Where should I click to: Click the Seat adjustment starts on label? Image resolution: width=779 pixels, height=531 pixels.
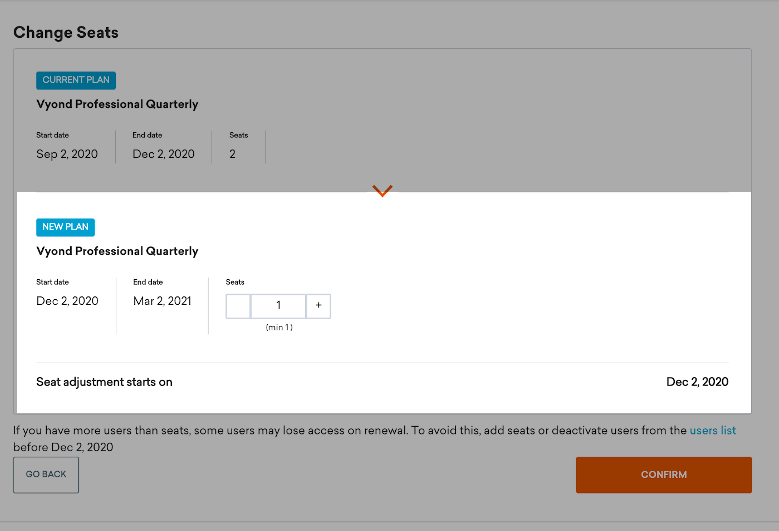coord(104,382)
